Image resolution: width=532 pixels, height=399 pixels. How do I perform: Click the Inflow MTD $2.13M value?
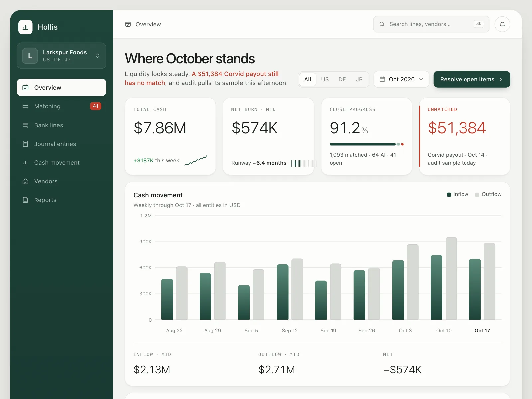click(x=152, y=370)
